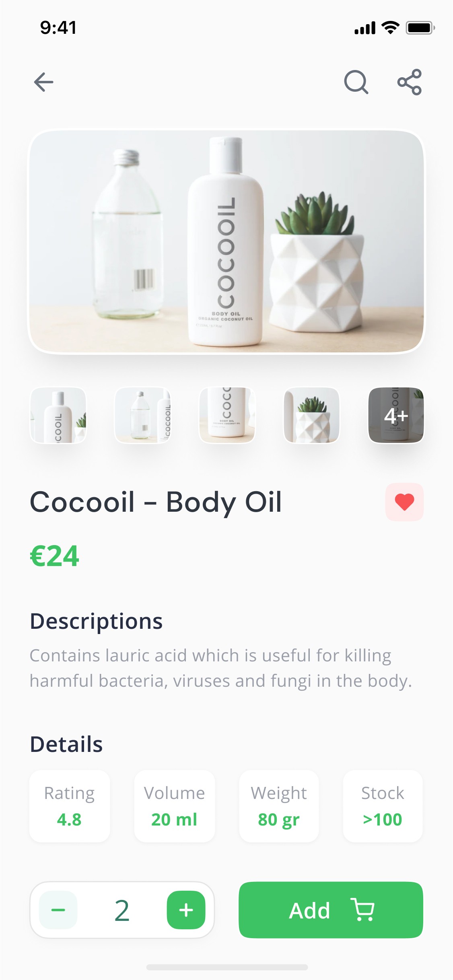Tap the Rating 4.8 card
The image size is (453, 980).
coord(70,806)
